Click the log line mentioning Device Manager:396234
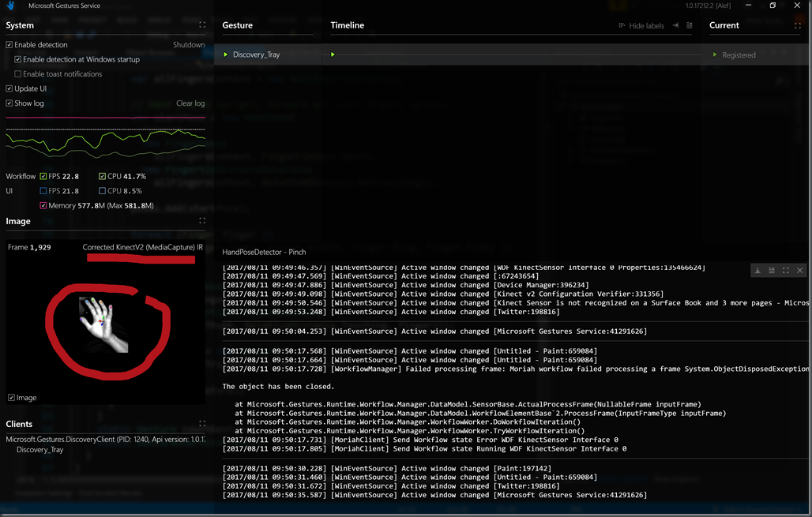The image size is (812, 517). [x=405, y=285]
